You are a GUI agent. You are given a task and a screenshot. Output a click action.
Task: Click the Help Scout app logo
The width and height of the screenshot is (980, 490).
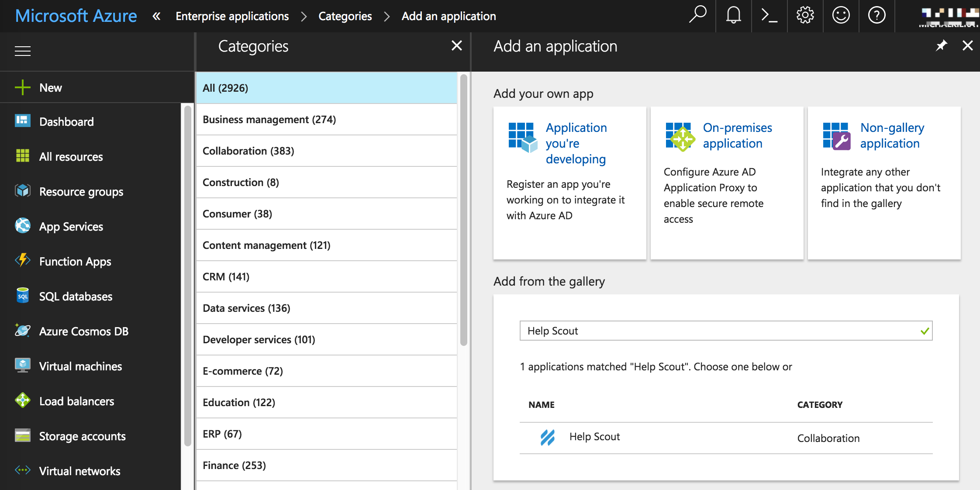(547, 437)
